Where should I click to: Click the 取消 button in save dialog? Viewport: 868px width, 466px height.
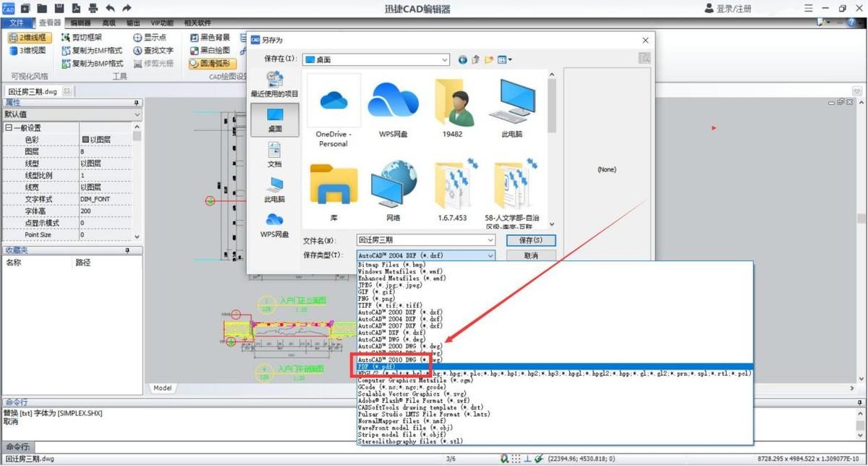tap(531, 255)
